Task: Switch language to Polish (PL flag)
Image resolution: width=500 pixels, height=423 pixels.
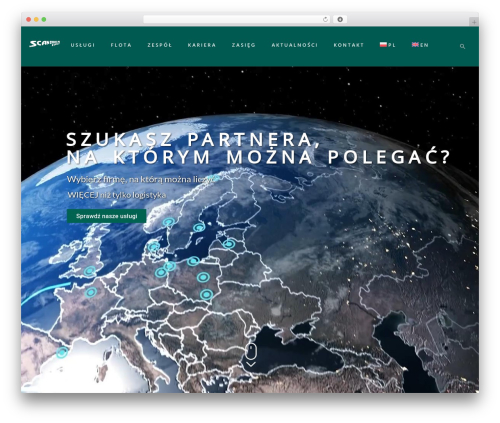Action: pyautogui.click(x=388, y=45)
